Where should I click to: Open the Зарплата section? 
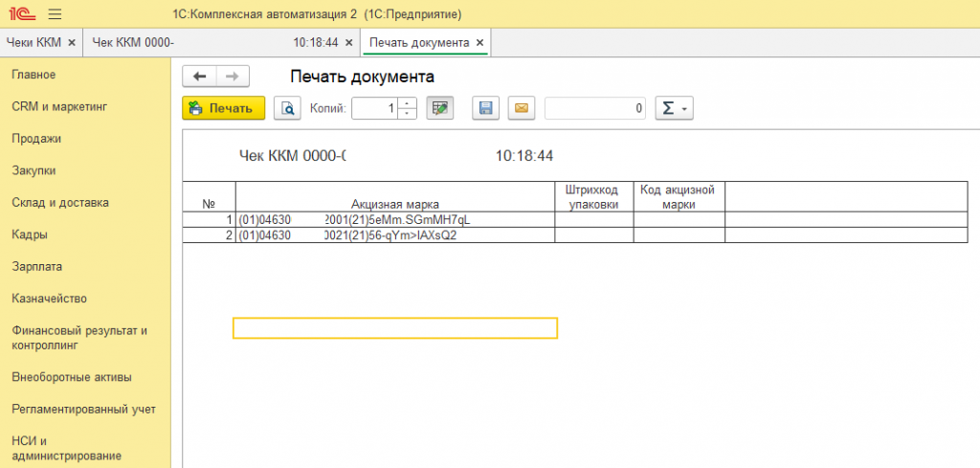37,267
